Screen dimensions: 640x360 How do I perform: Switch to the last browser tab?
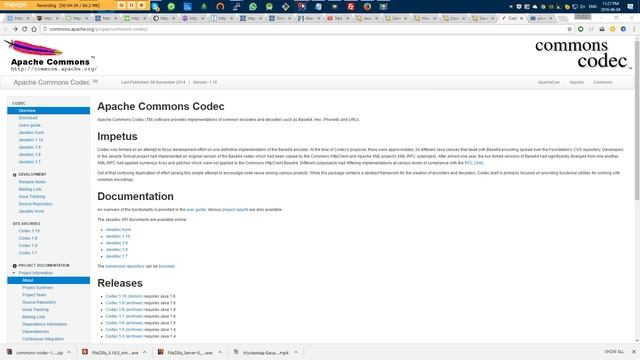coord(541,18)
